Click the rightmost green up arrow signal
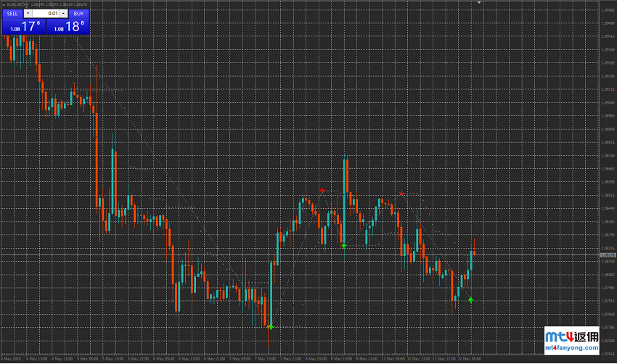 click(x=470, y=299)
